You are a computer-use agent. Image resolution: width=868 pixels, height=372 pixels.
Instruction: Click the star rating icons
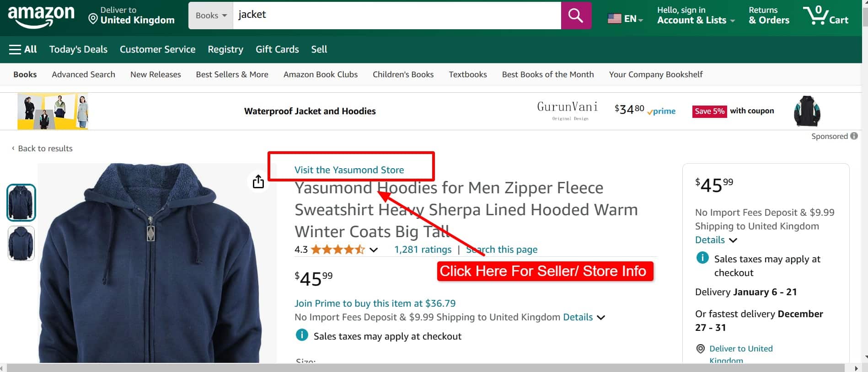pos(338,250)
